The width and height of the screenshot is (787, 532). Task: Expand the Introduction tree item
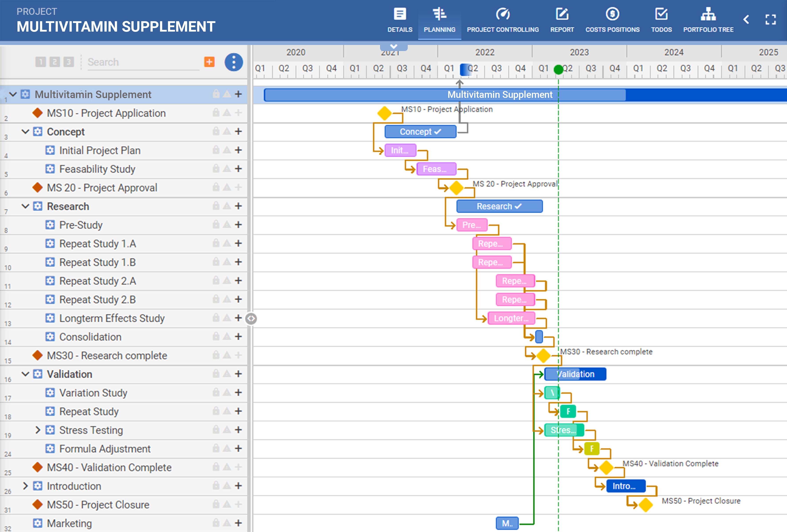[x=25, y=486]
